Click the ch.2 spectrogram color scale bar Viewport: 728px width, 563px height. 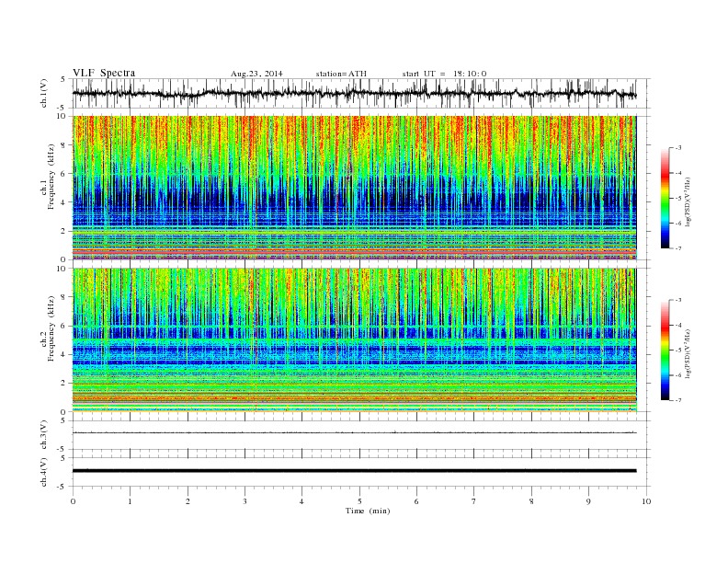point(665,350)
